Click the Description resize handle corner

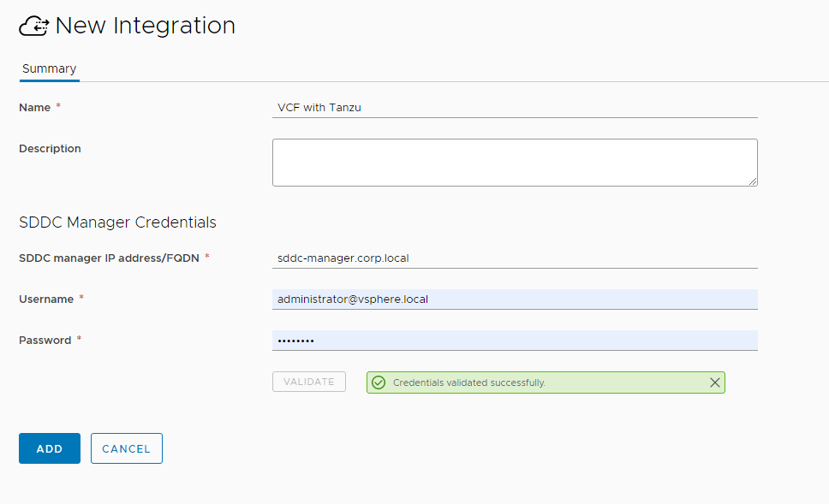[753, 181]
